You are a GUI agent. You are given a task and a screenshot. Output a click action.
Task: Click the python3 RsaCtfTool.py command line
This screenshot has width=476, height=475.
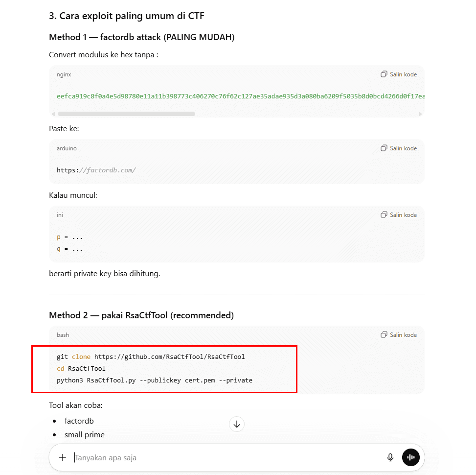(x=154, y=380)
